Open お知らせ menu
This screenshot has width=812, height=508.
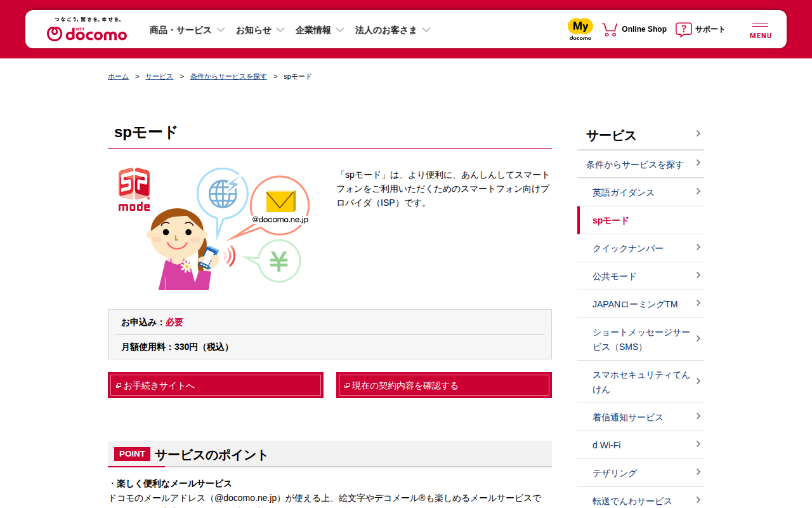pyautogui.click(x=260, y=30)
